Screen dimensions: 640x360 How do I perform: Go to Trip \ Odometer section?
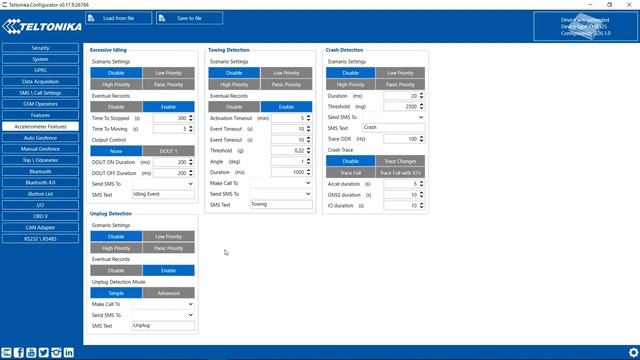click(x=40, y=160)
